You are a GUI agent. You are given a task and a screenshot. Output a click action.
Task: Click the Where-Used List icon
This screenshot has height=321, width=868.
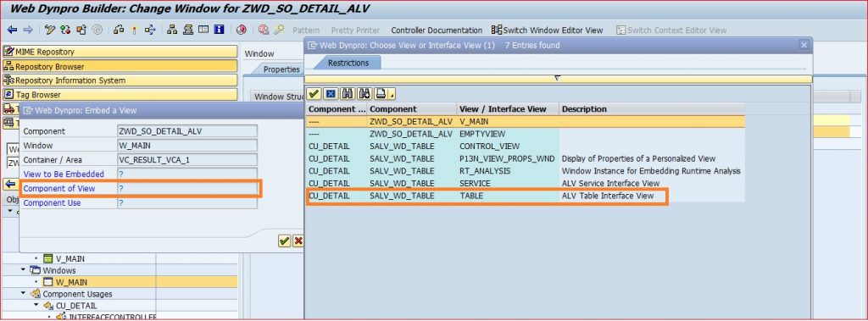(x=149, y=30)
